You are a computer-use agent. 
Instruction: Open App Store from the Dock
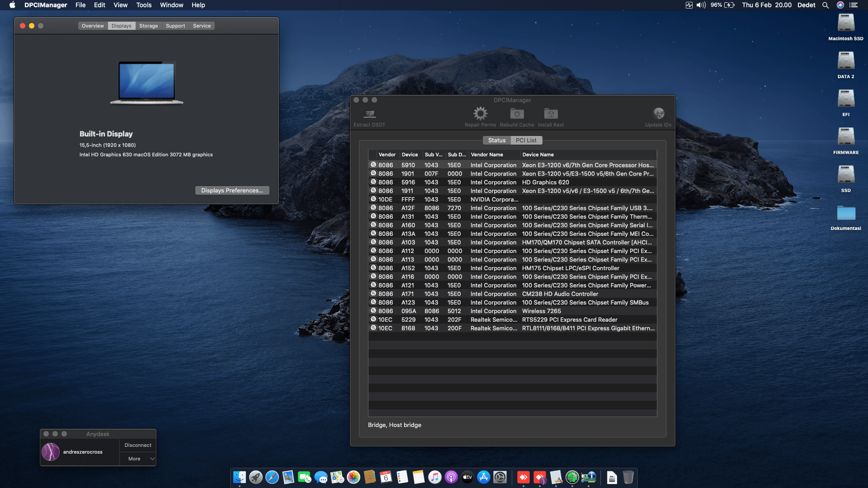click(x=484, y=477)
